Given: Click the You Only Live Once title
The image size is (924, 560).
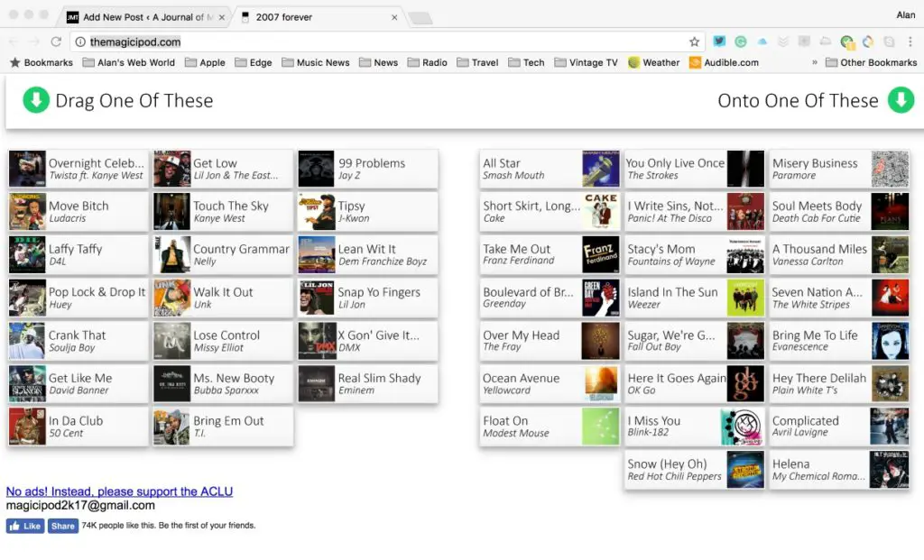Looking at the screenshot, I should tap(675, 162).
